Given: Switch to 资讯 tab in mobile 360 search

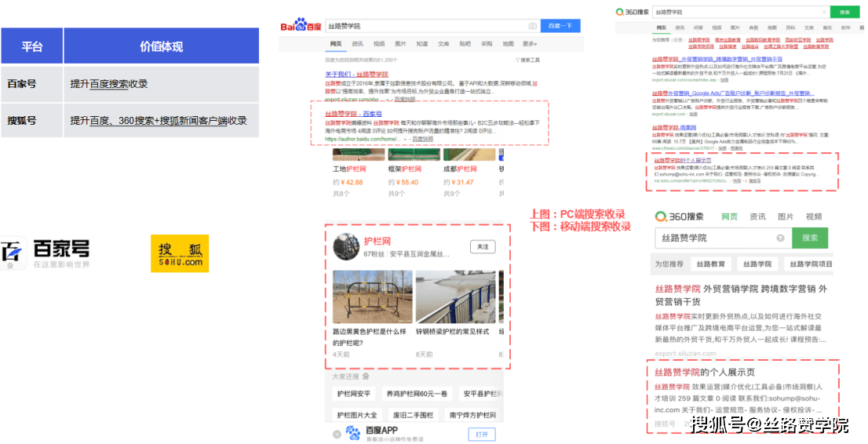Looking at the screenshot, I should [757, 217].
